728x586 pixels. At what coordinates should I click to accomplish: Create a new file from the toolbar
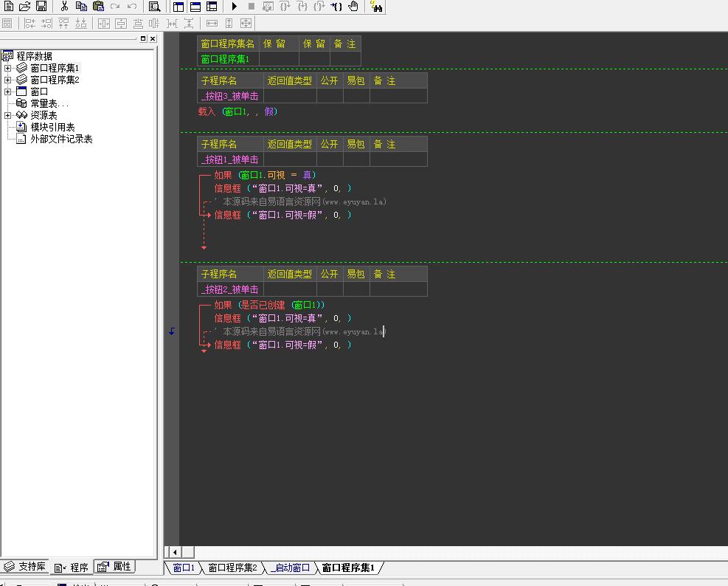(8, 6)
